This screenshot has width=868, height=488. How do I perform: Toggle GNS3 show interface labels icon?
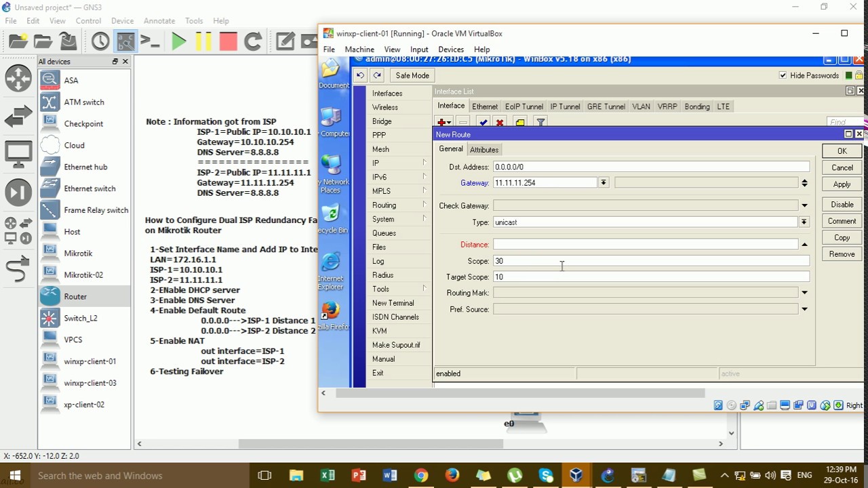[x=125, y=41]
